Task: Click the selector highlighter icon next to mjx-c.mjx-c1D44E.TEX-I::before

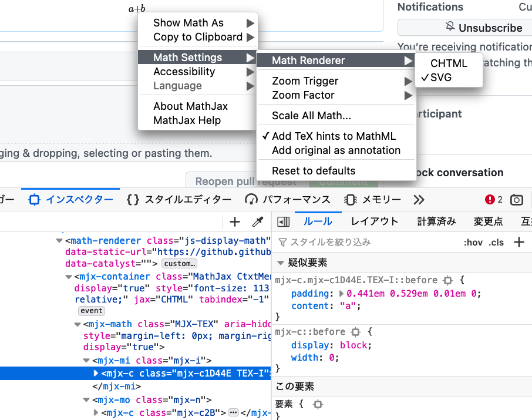Action: tap(448, 280)
